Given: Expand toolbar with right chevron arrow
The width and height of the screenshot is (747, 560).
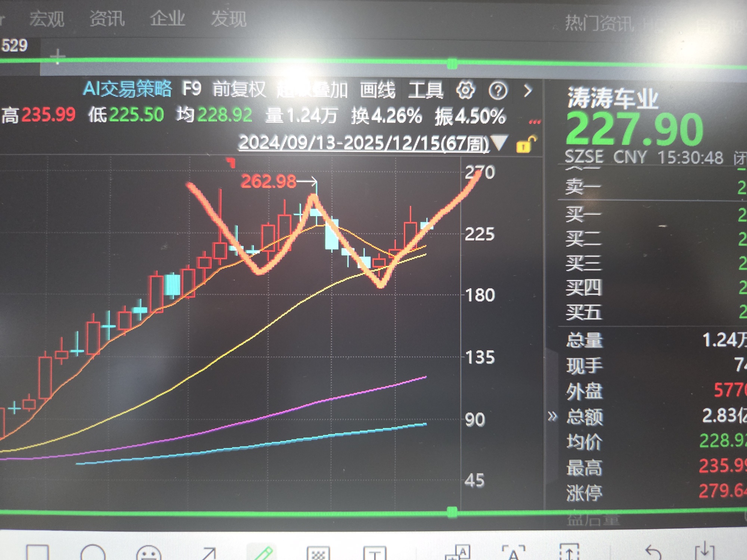Looking at the screenshot, I should pos(528,90).
